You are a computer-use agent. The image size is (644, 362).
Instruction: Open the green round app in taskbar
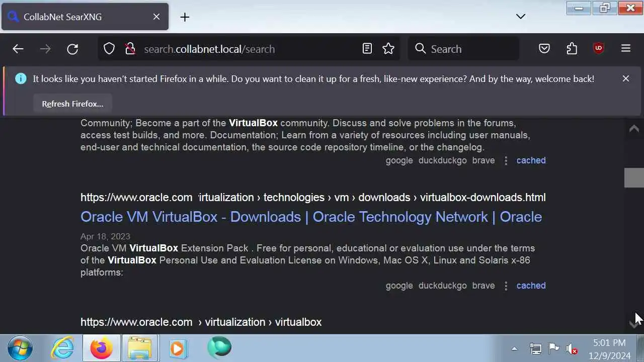pyautogui.click(x=219, y=347)
